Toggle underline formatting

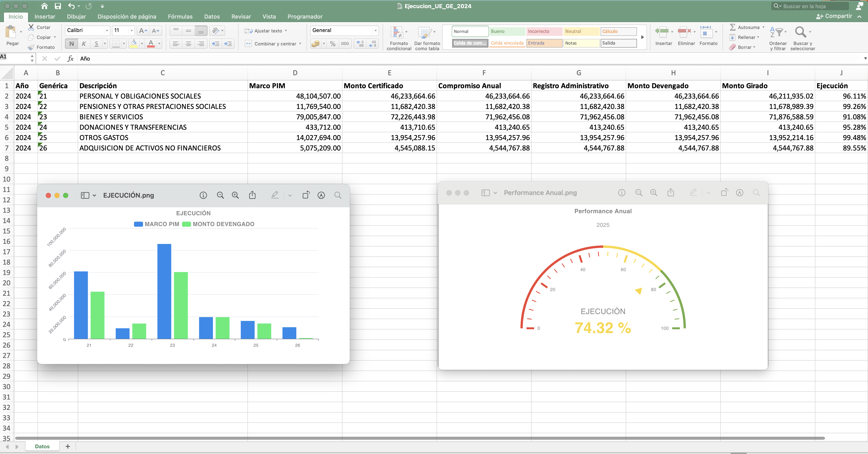(97, 43)
